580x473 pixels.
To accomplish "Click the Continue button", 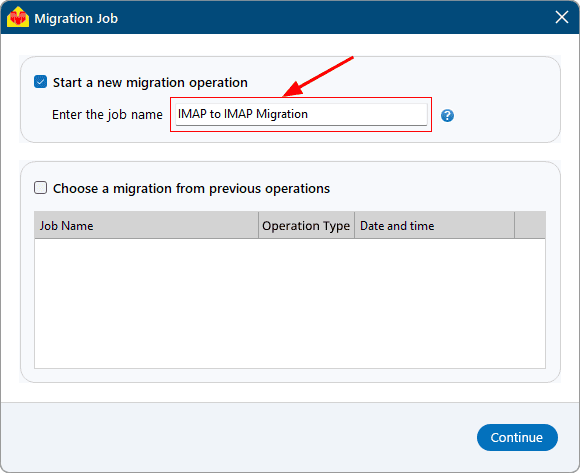I will (x=517, y=437).
